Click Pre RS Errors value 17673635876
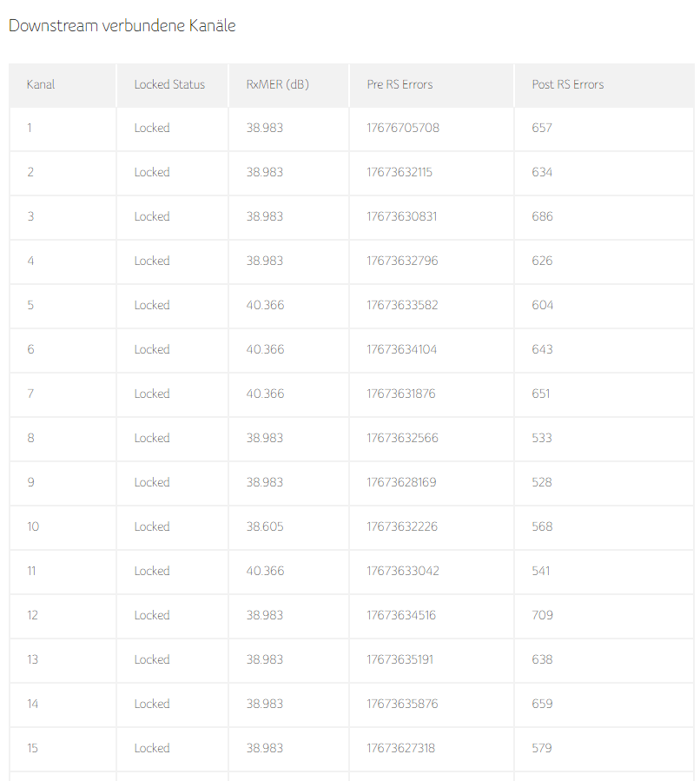This screenshot has height=781, width=700. (402, 704)
